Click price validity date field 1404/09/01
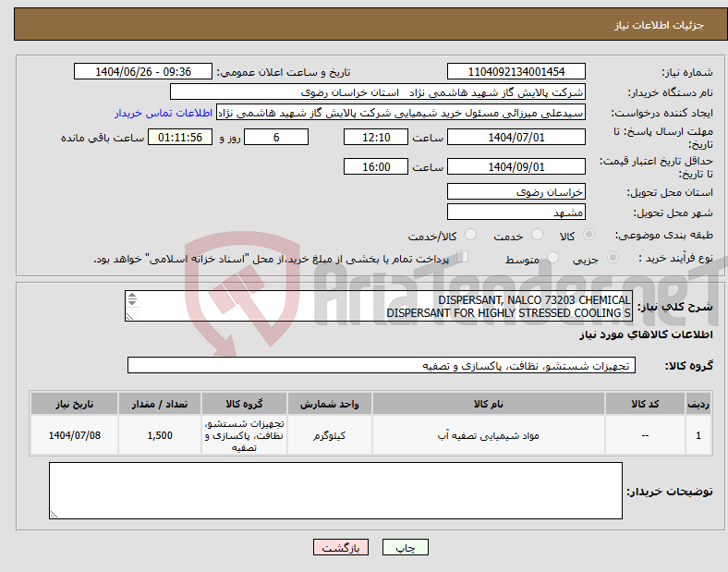This screenshot has height=572, width=728. click(516, 166)
